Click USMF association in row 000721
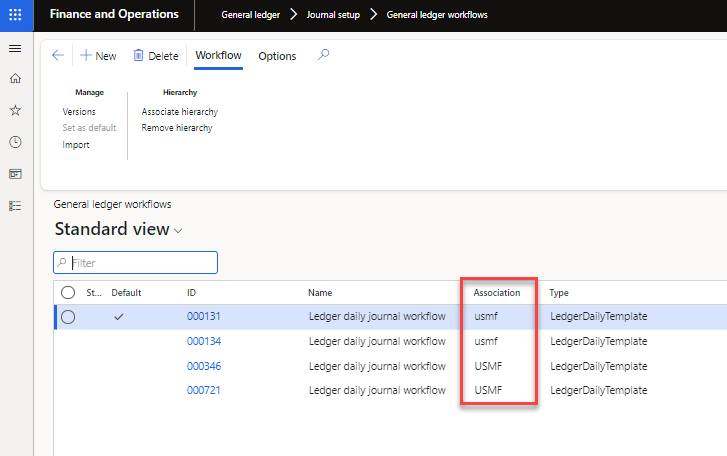The height and width of the screenshot is (456, 727). click(x=488, y=390)
